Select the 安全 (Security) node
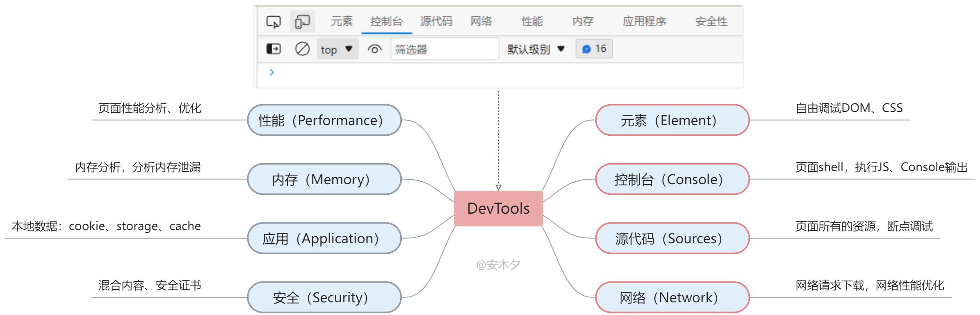 pos(324,297)
